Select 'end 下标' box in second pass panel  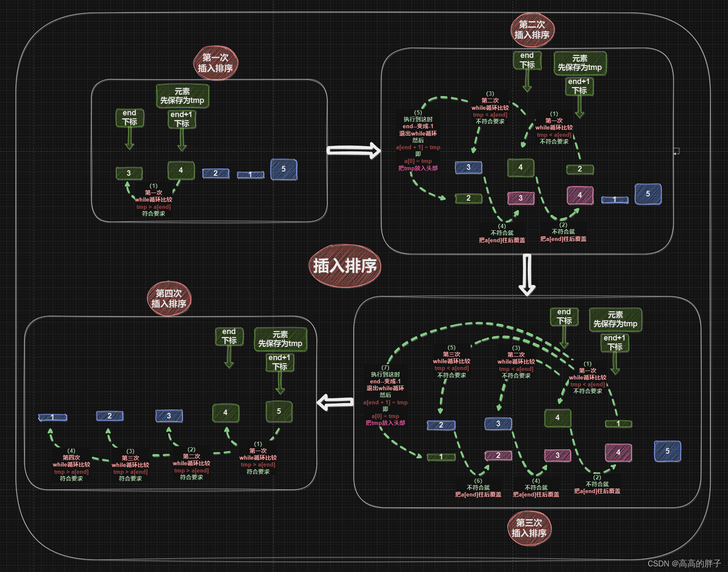pos(527,60)
